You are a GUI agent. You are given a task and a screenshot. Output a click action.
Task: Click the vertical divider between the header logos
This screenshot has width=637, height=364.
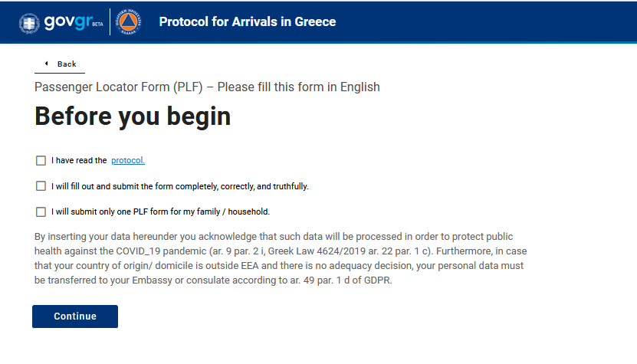pos(110,22)
